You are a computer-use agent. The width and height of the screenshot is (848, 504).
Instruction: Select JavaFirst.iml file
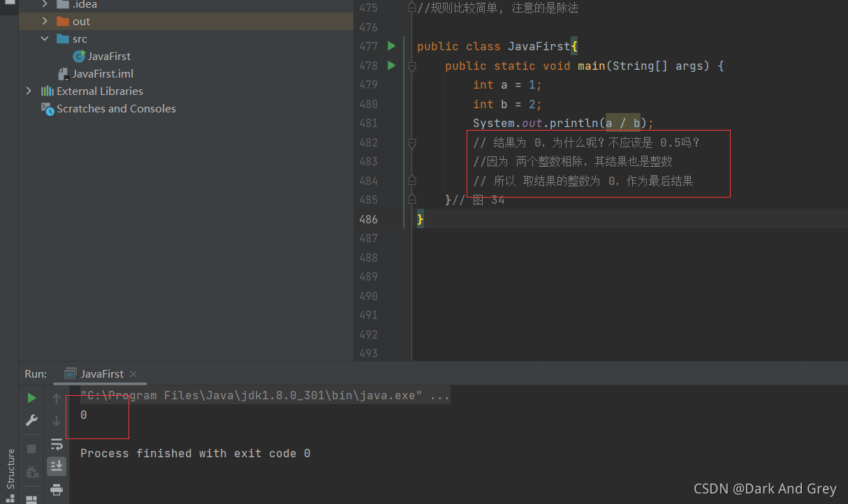(x=103, y=74)
